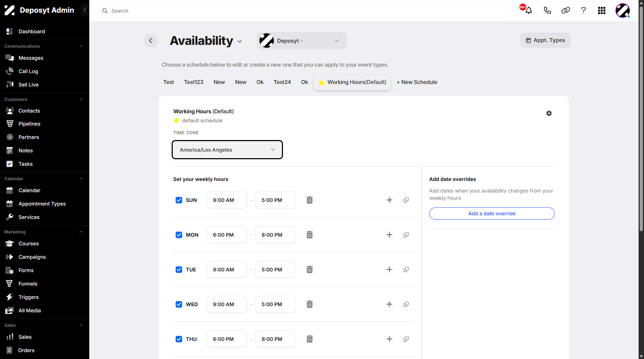The image size is (644, 359).
Task: Expand the Availability title dropdown
Action: 240,42
